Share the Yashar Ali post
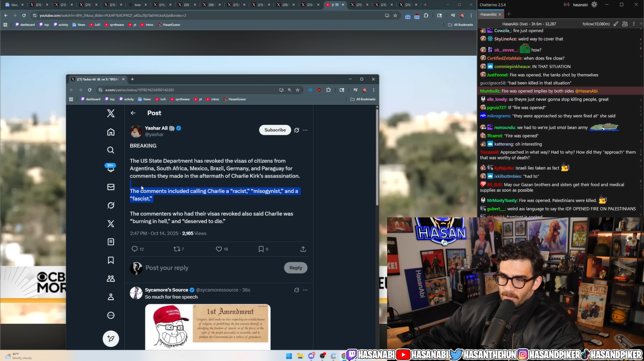The image size is (644, 361). click(303, 249)
